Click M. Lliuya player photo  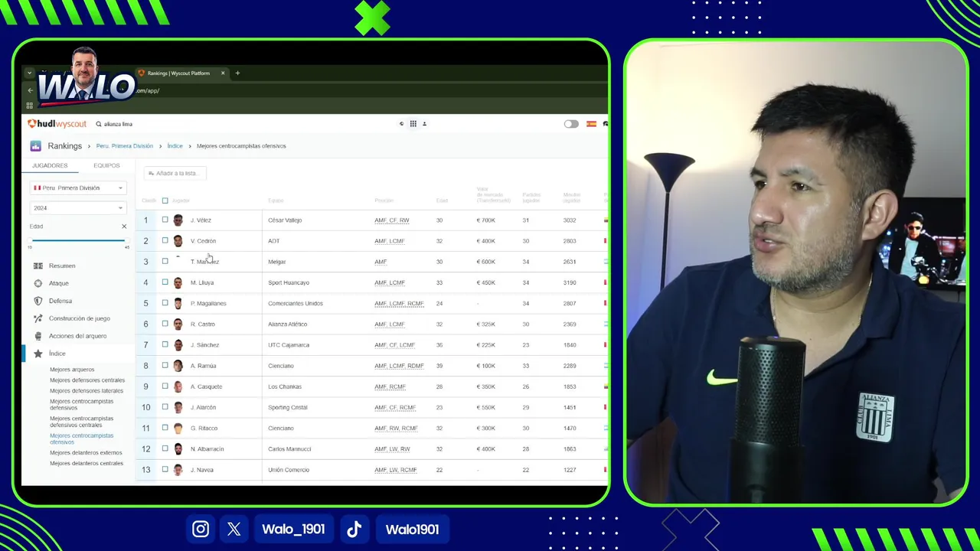click(178, 282)
